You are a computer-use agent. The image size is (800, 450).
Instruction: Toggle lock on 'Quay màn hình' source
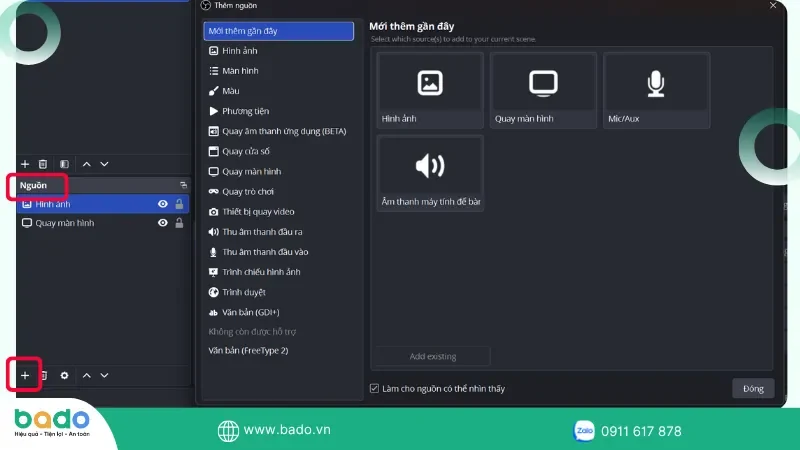tap(179, 223)
